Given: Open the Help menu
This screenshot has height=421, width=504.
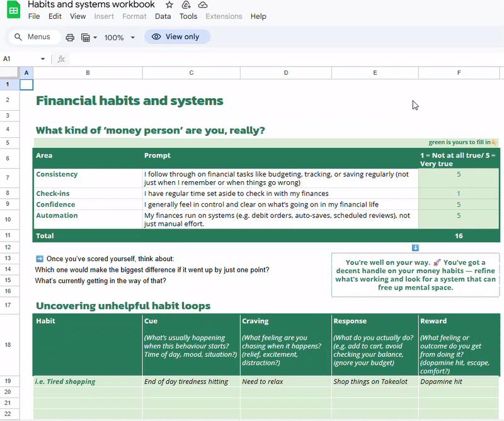Looking at the screenshot, I should pos(258,16).
